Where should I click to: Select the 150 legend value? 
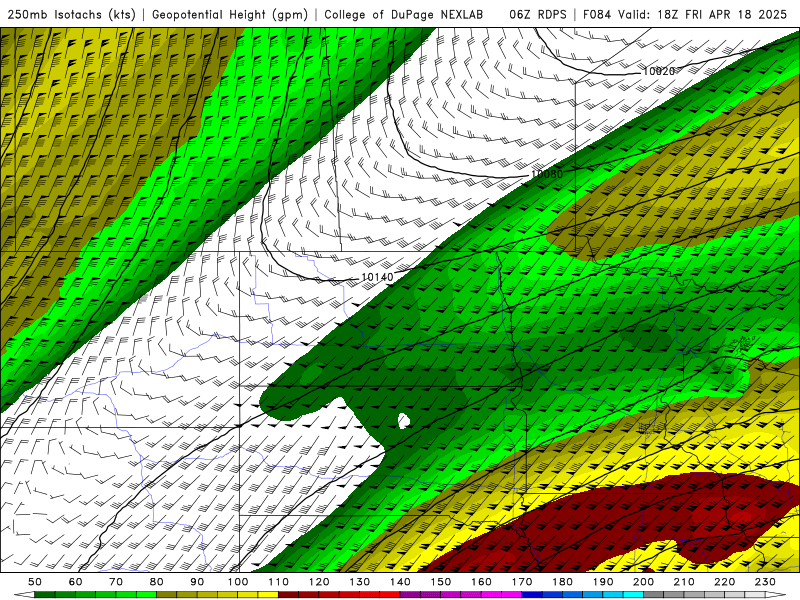tap(441, 582)
